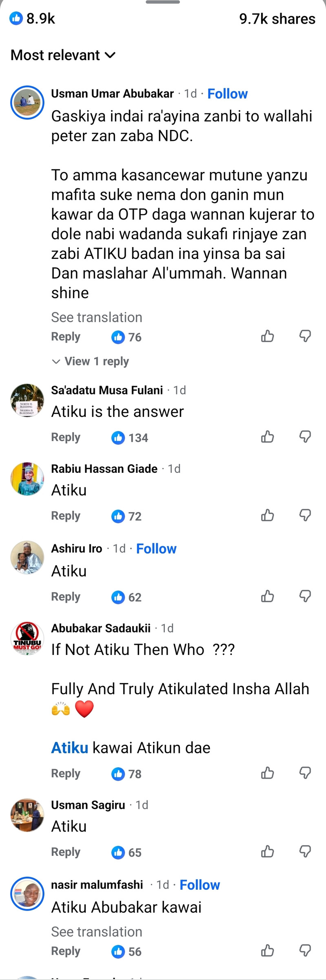Thumbs up Usman Sagiru's comment
Image resolution: width=326 pixels, height=980 pixels.
[268, 851]
